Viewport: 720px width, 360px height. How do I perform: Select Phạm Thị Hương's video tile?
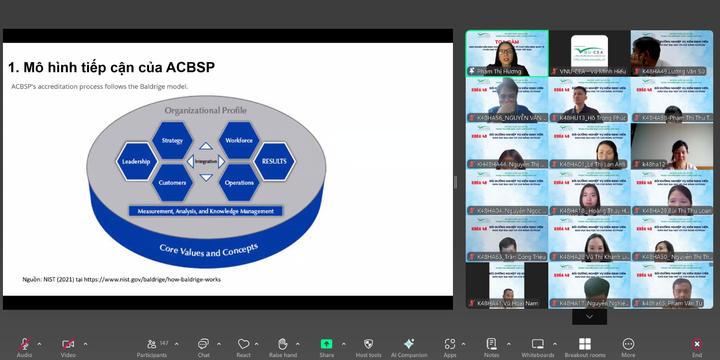pos(507,53)
